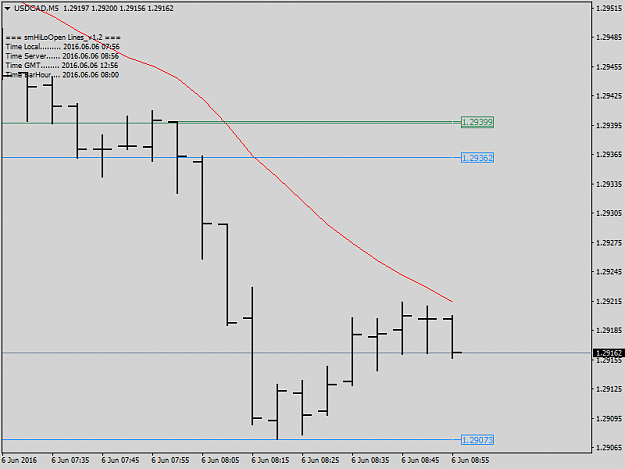Screen dimensions: 625x469
Task: Click the 6 Jun 07:35 time axis label
Action: pos(70,460)
